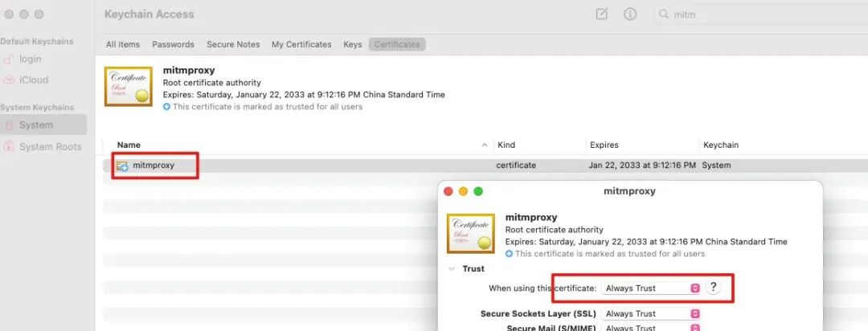Select the mitmproxy certificate row

[x=485, y=165]
